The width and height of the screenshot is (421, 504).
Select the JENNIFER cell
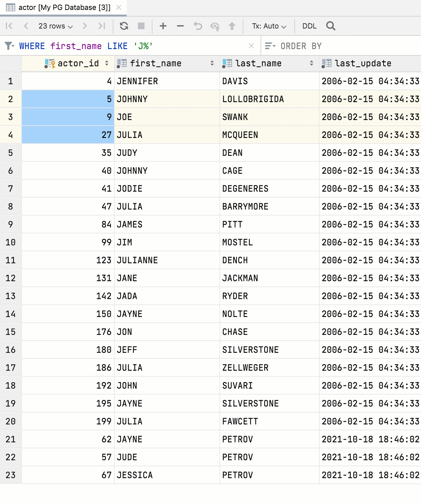[x=167, y=81]
